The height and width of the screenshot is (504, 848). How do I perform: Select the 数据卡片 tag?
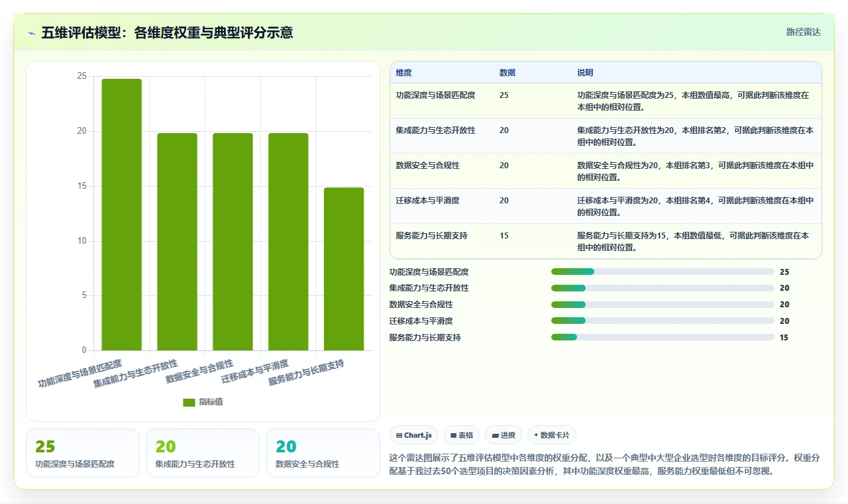pyautogui.click(x=552, y=435)
